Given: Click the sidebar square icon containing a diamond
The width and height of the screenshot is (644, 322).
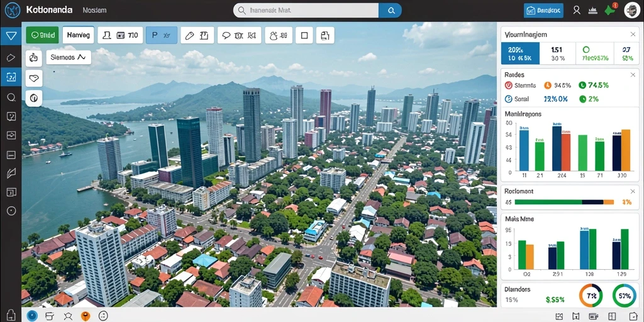Looking at the screenshot, I should pyautogui.click(x=11, y=135).
